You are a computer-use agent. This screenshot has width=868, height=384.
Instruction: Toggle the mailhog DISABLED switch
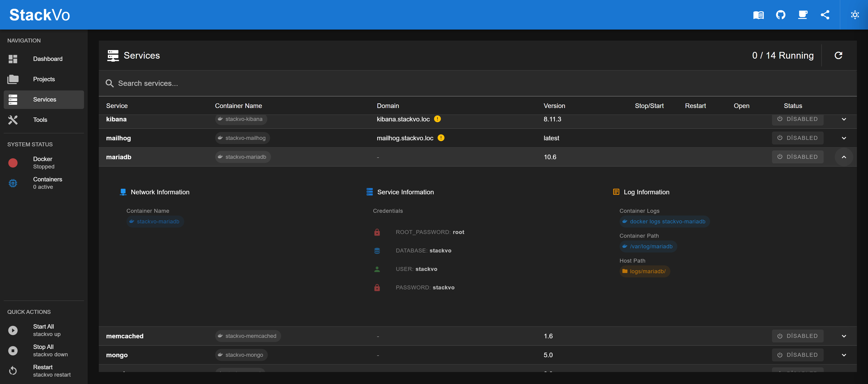798,138
